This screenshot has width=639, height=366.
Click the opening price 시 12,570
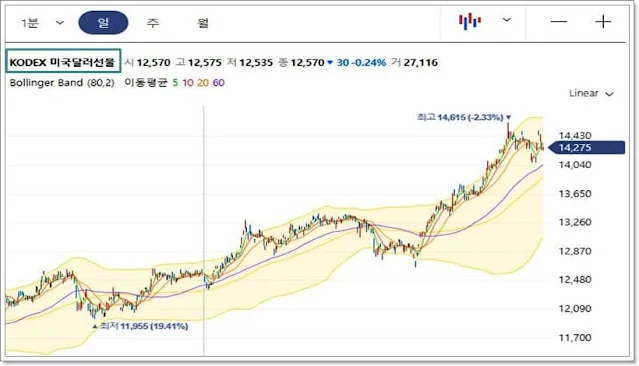tap(147, 62)
